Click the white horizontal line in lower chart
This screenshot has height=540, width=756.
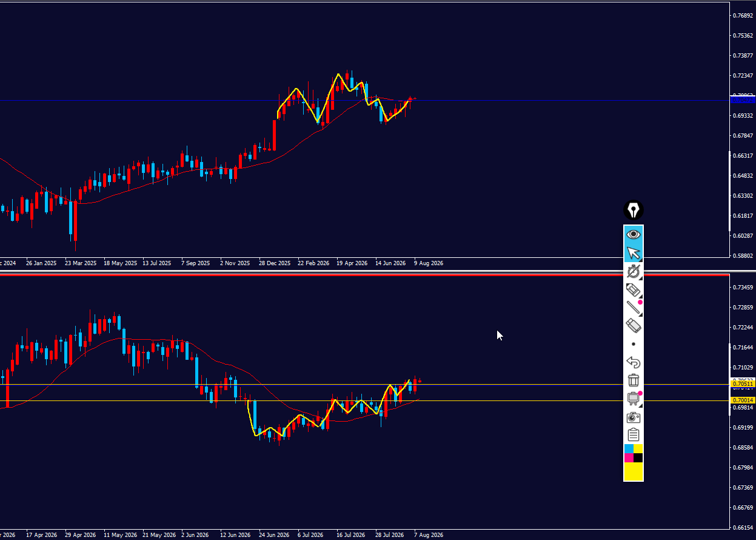coord(364,384)
